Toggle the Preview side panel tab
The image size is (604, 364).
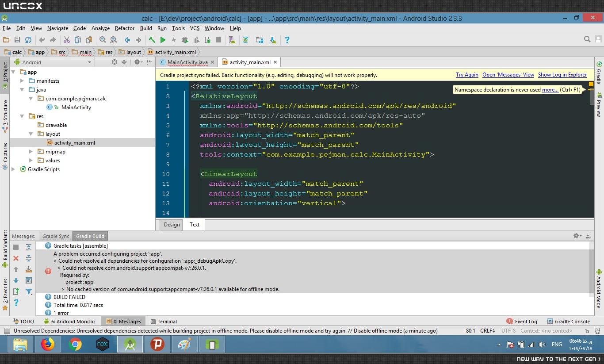coord(599,105)
